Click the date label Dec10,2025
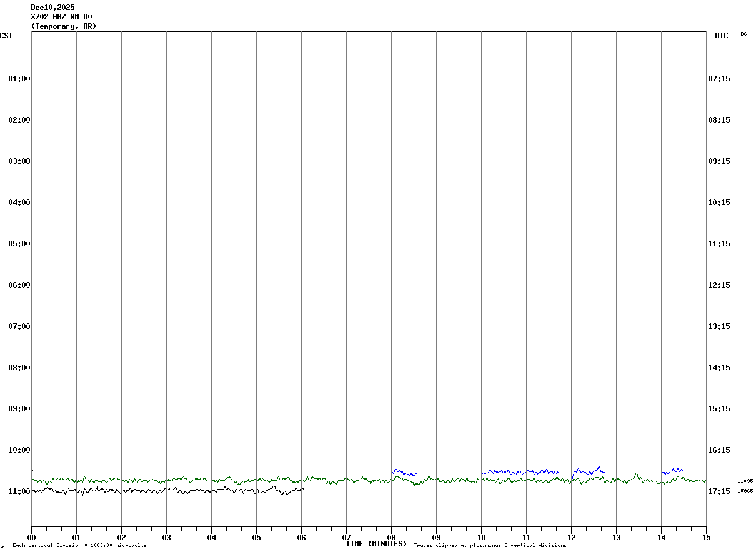756x554 pixels. (52, 8)
